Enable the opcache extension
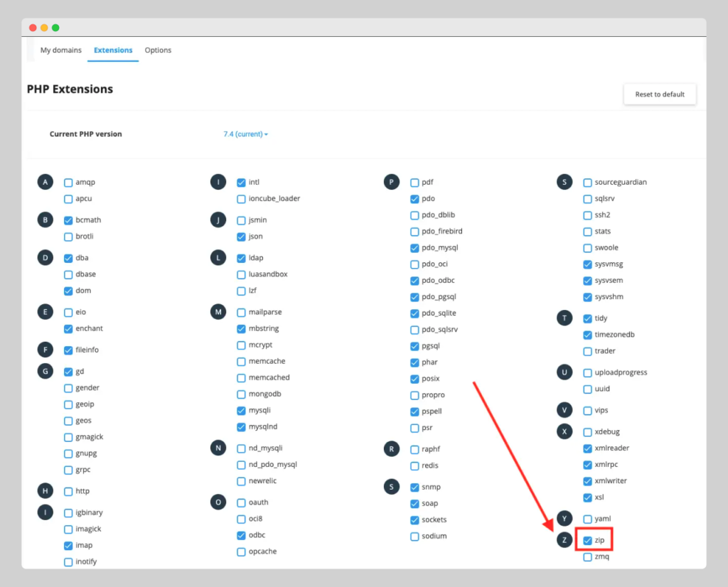 241,551
